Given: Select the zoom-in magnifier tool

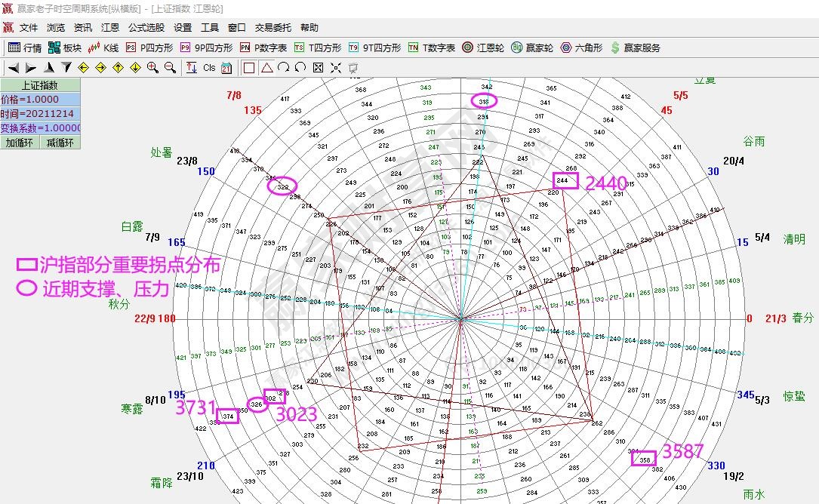Looking at the screenshot, I should click(150, 67).
